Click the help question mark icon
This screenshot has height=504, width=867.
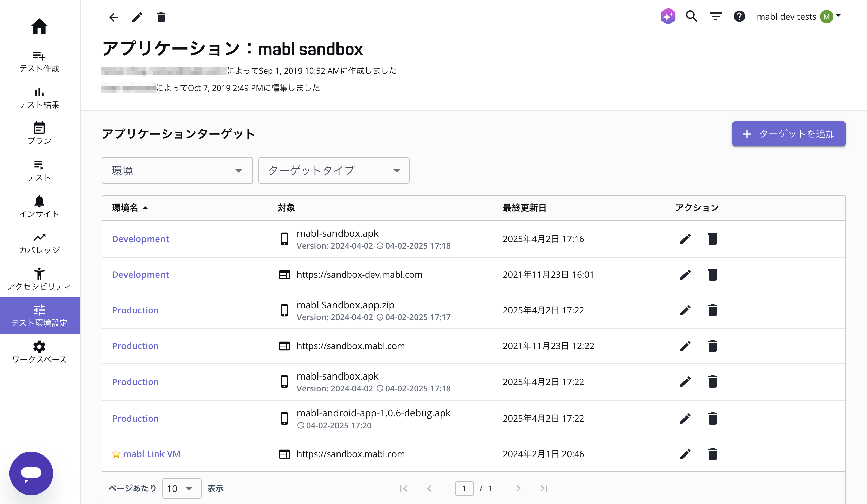point(739,16)
